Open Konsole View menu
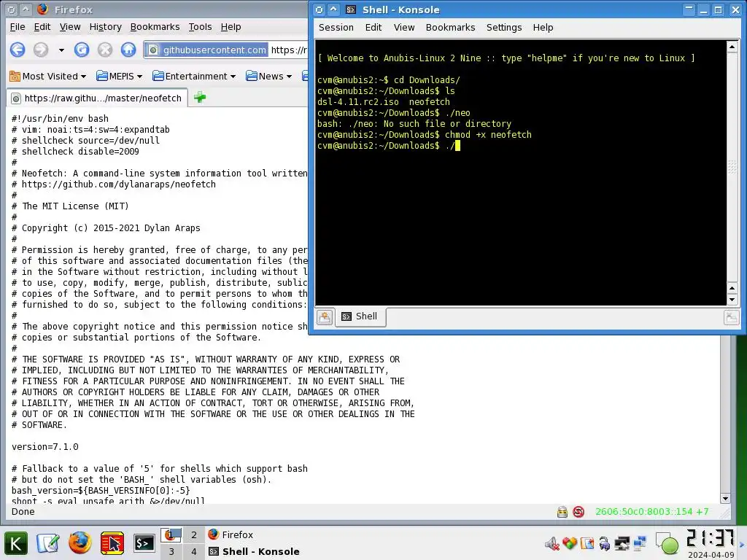The height and width of the screenshot is (560, 747). point(404,28)
